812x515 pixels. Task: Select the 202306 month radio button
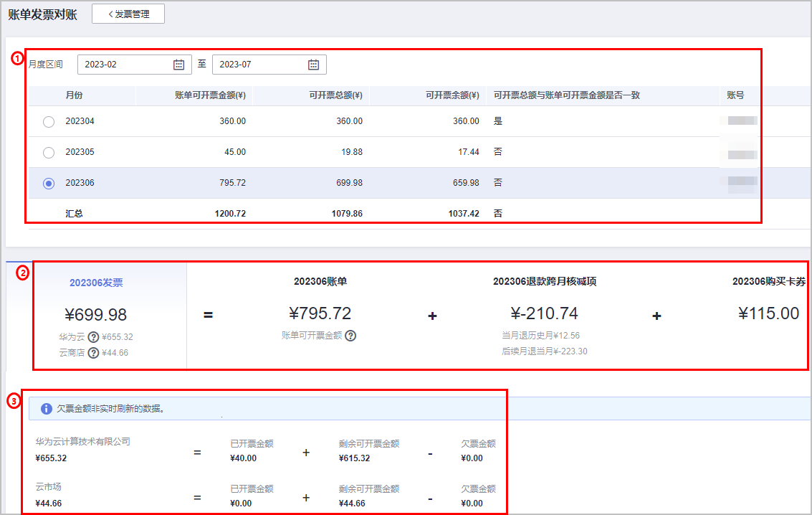[49, 184]
